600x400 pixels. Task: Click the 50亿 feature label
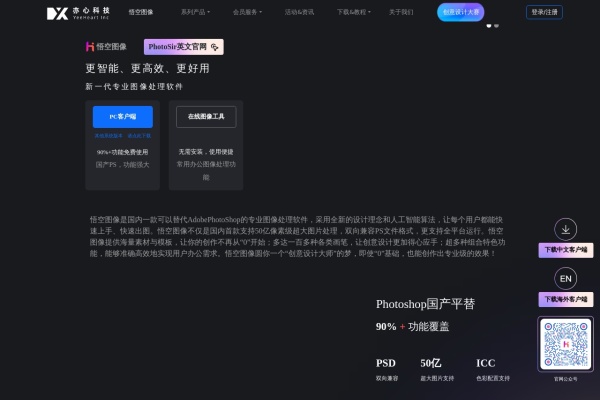430,363
